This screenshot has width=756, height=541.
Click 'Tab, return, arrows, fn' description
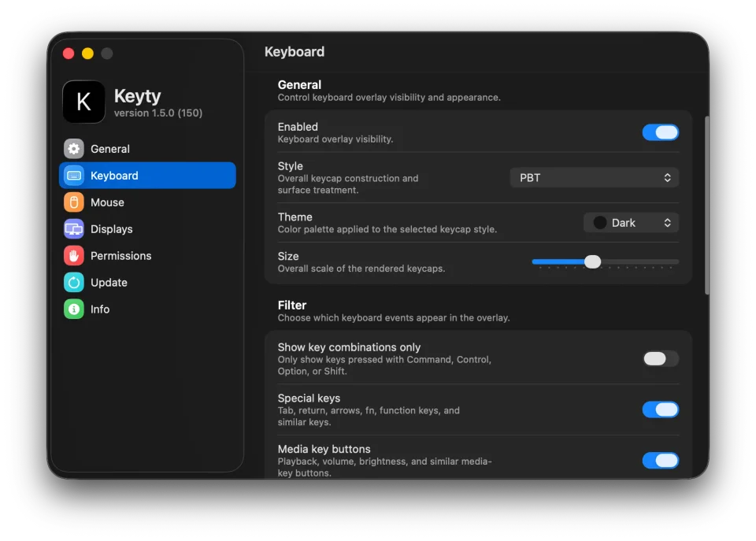pyautogui.click(x=369, y=416)
